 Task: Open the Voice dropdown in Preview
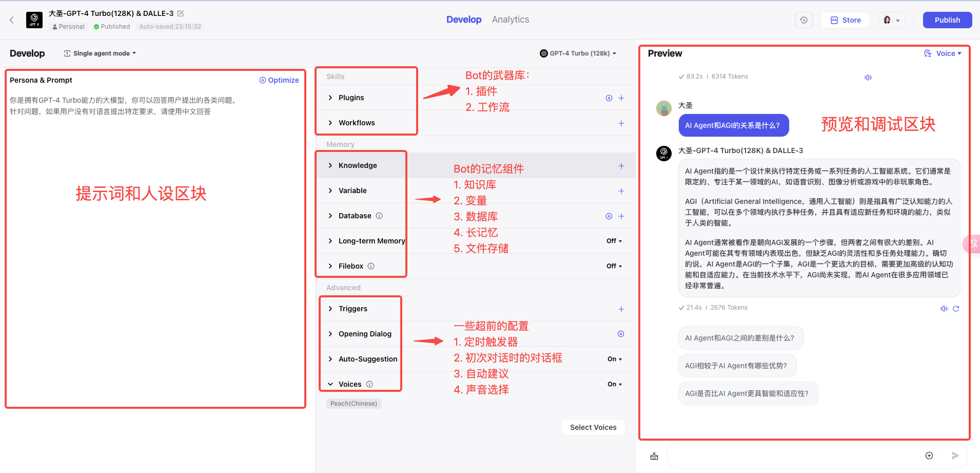point(943,53)
